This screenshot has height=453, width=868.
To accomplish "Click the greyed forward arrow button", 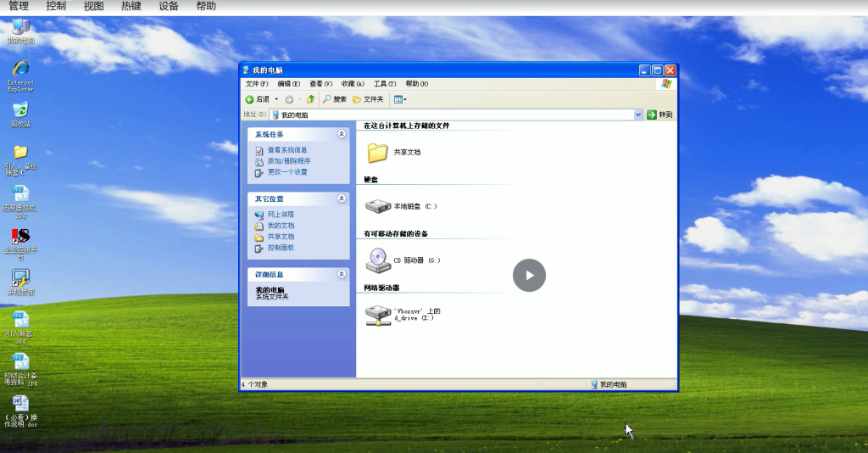I will [289, 100].
